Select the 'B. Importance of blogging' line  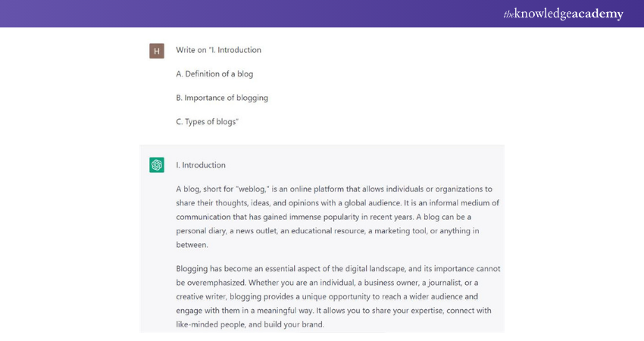click(x=222, y=98)
